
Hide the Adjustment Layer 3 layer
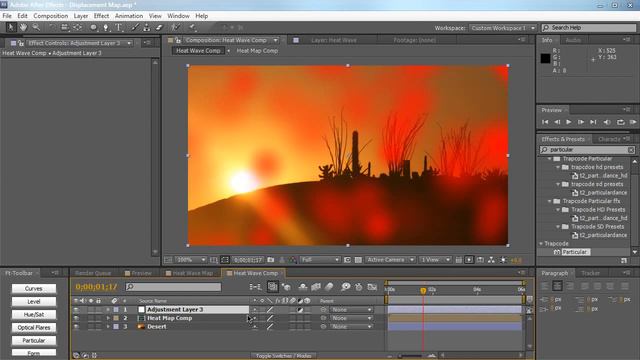[76, 310]
